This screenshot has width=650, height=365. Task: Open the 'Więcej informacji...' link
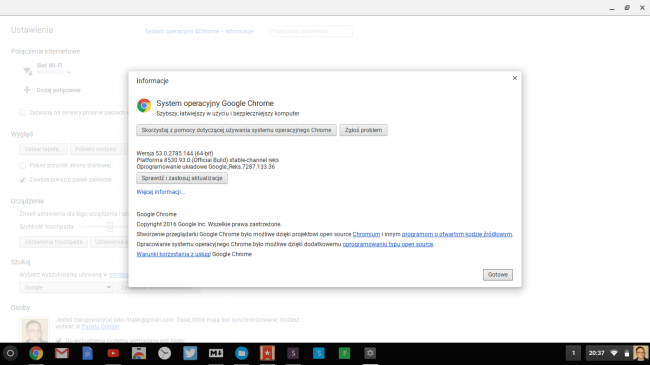click(x=160, y=192)
